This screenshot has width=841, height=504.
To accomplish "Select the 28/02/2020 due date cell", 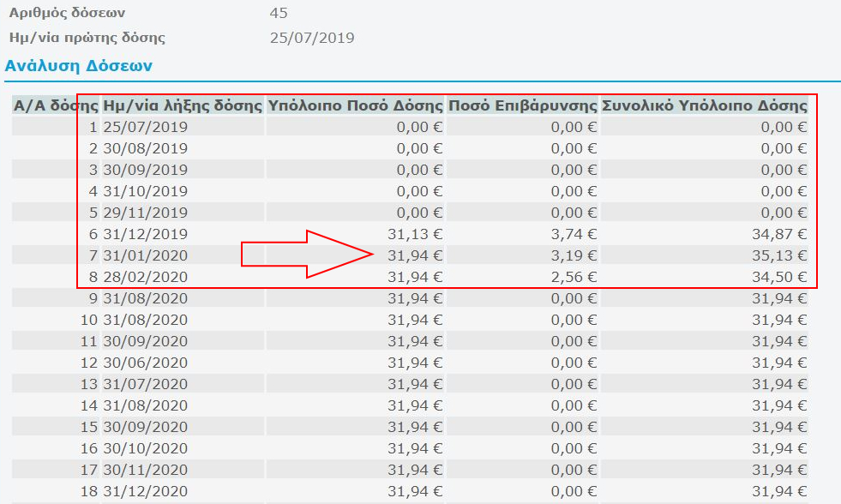I will 145,277.
